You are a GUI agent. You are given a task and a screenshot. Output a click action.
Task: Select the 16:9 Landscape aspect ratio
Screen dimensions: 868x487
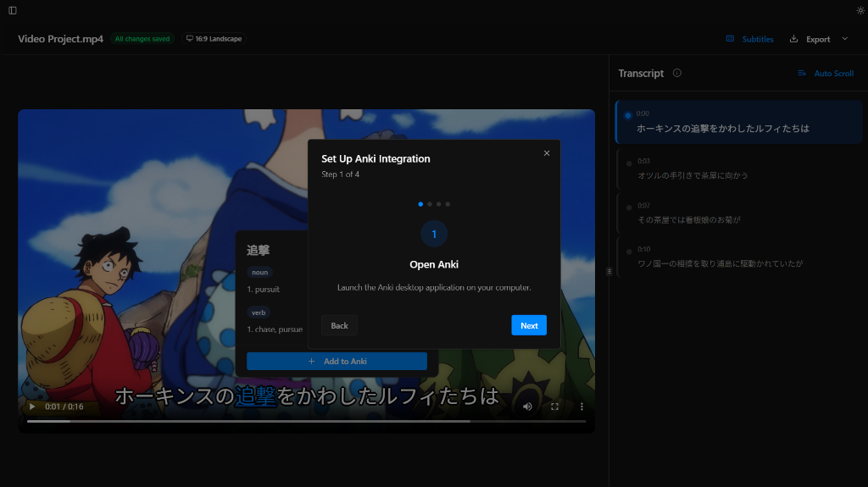click(x=214, y=39)
